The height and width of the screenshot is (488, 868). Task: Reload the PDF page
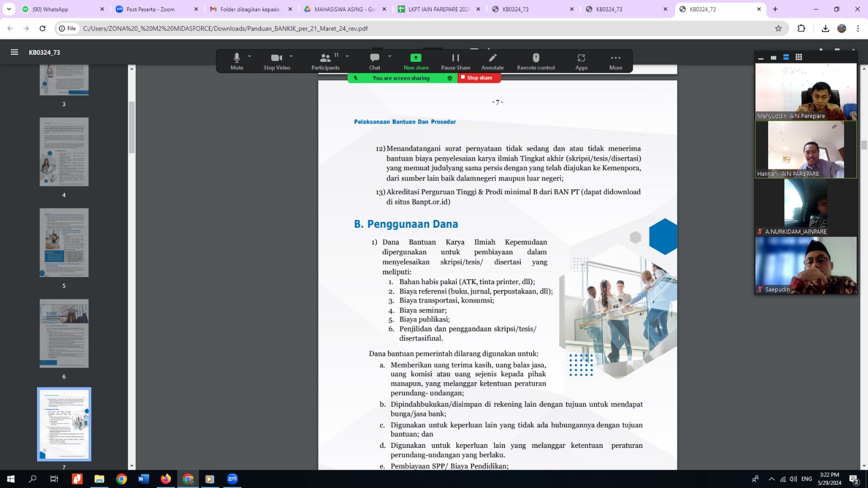(x=42, y=28)
